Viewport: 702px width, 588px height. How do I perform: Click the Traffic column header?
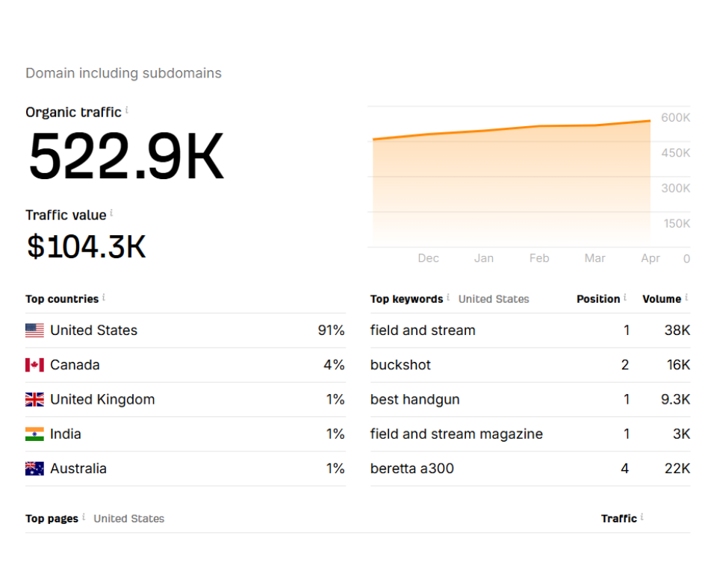pos(618,519)
